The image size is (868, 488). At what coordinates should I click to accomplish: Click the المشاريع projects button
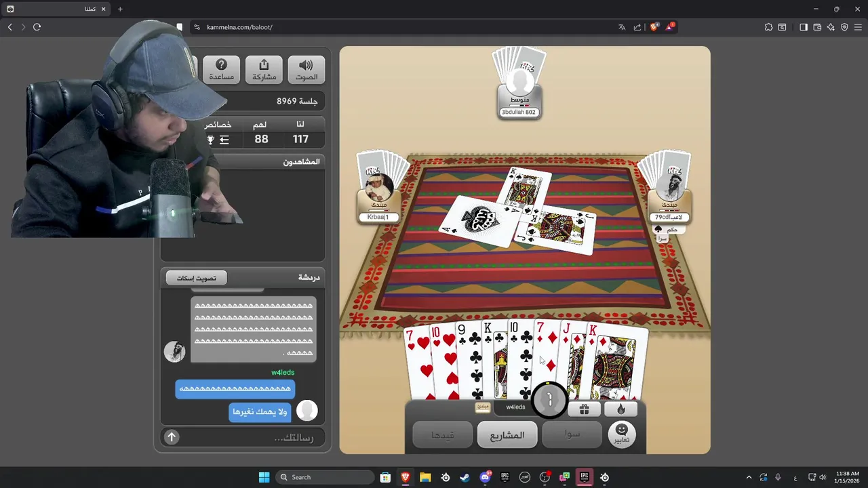[x=507, y=434]
